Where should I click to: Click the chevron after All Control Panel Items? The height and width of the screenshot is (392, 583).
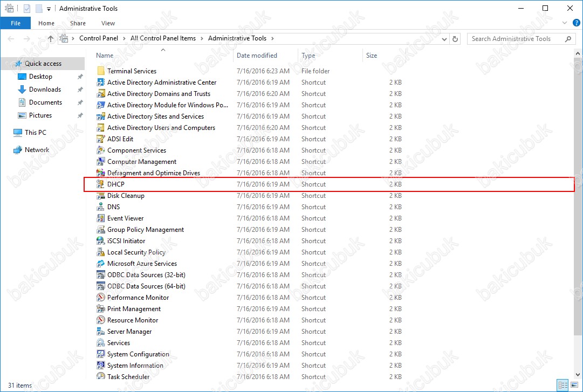[x=202, y=38]
